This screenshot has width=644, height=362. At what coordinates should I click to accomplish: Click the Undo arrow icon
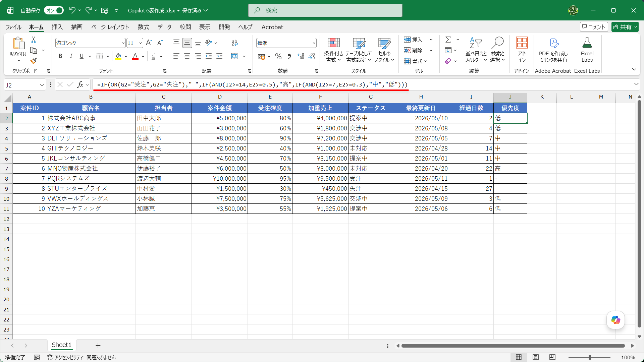[x=72, y=10]
